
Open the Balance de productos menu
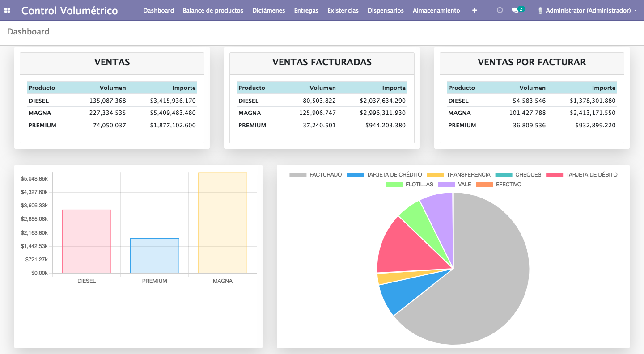[213, 10]
